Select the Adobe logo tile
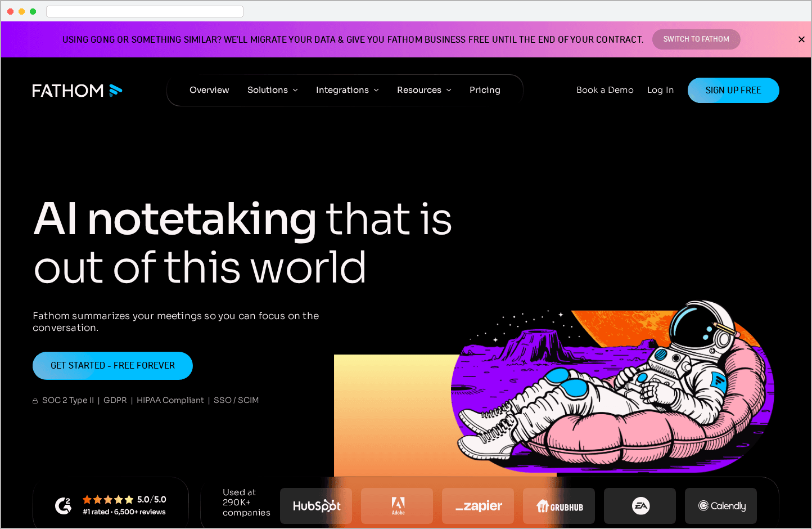Viewport: 812px width, 529px height. (x=397, y=506)
